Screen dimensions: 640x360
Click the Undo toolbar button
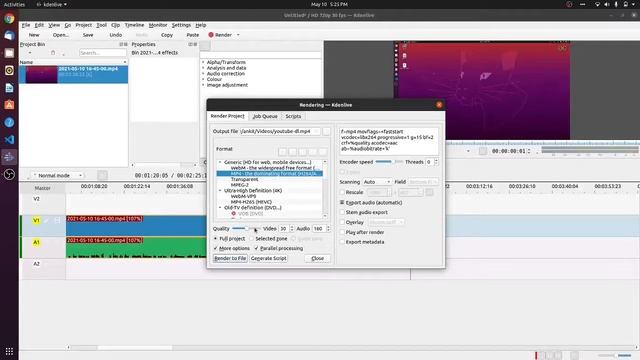click(116, 35)
